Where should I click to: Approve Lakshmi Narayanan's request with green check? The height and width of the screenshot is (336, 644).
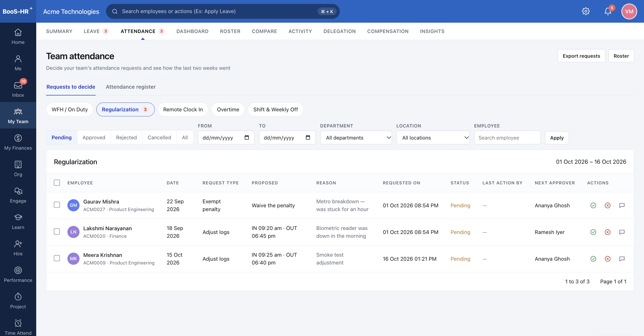tap(593, 232)
